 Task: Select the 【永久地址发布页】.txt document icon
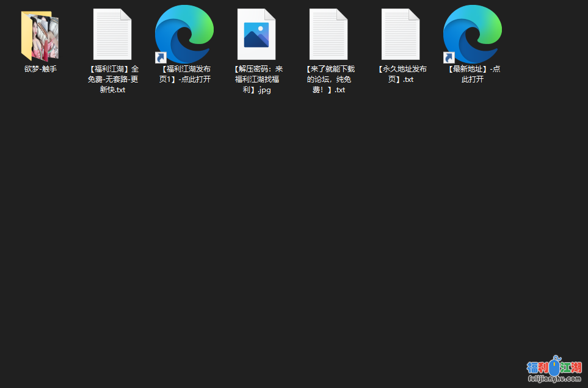click(x=401, y=34)
